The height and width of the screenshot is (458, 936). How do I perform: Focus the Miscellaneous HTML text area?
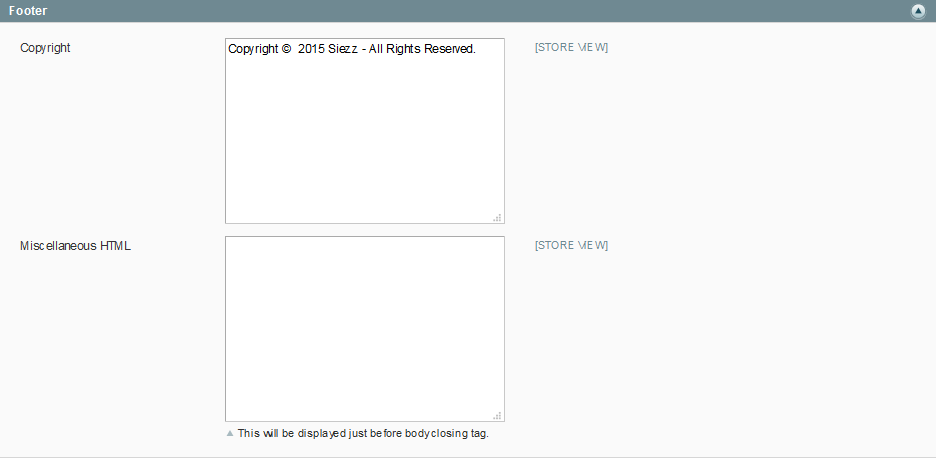point(365,329)
